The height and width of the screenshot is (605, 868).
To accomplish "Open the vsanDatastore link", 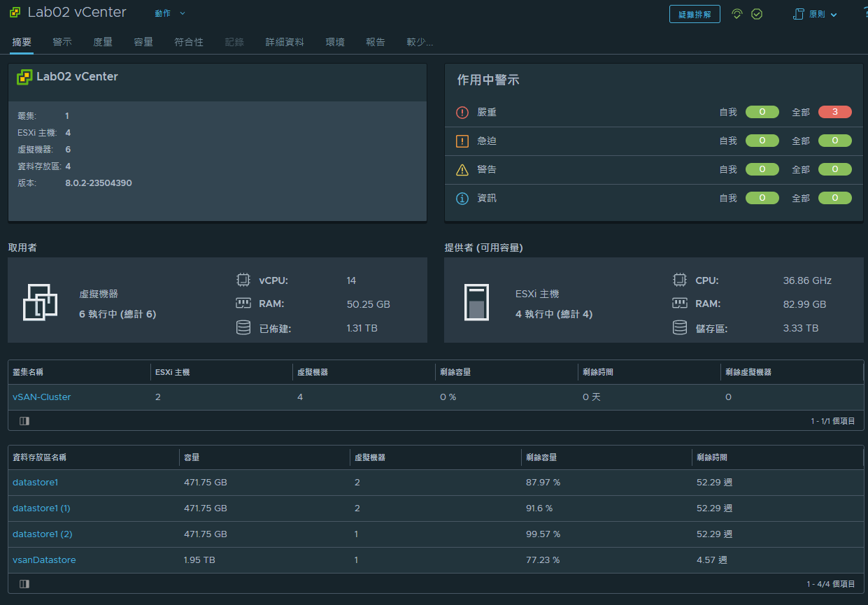I will tap(44, 560).
